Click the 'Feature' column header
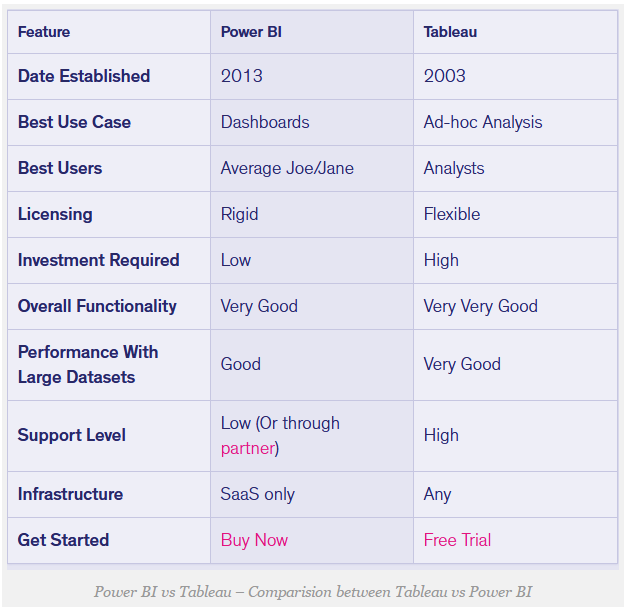Image resolution: width=624 pixels, height=607 pixels. pyautogui.click(x=44, y=32)
